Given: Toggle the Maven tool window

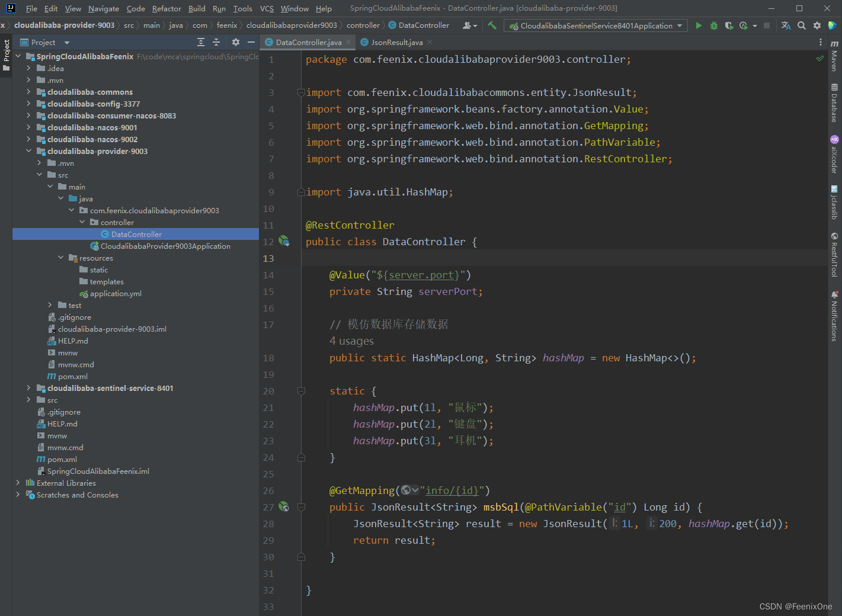Looking at the screenshot, I should tap(834, 56).
